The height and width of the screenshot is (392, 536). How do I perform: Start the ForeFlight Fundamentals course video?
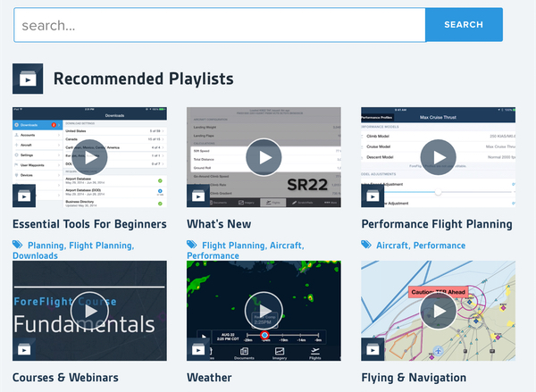tap(89, 311)
